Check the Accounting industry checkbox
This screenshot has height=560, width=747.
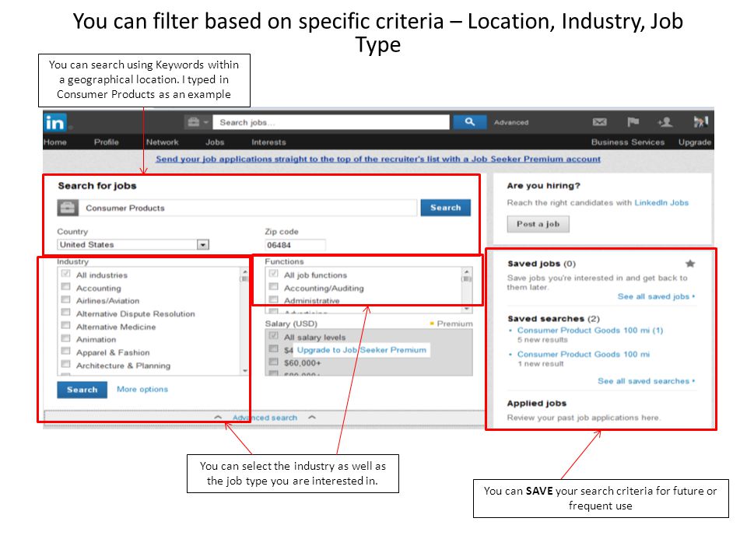click(x=65, y=287)
